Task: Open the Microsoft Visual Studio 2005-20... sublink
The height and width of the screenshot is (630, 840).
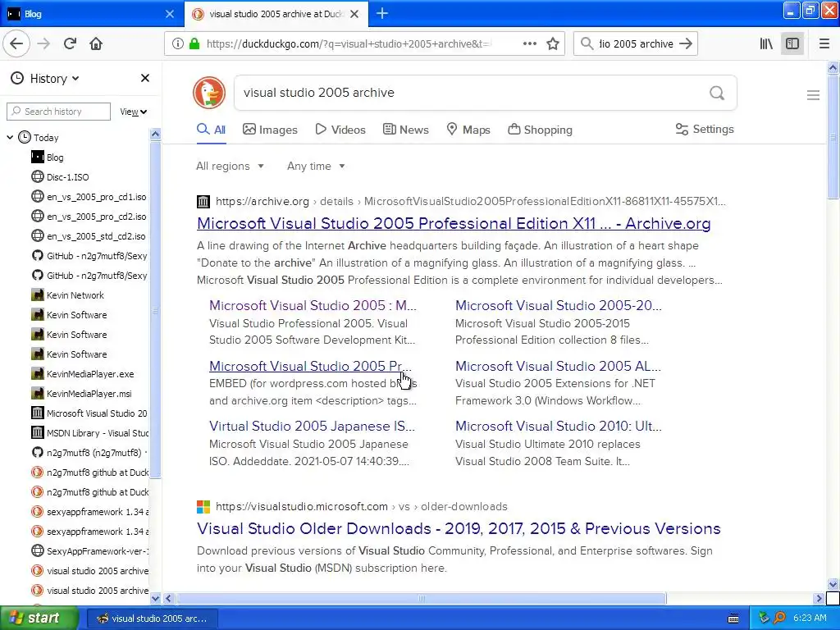Action: [558, 305]
